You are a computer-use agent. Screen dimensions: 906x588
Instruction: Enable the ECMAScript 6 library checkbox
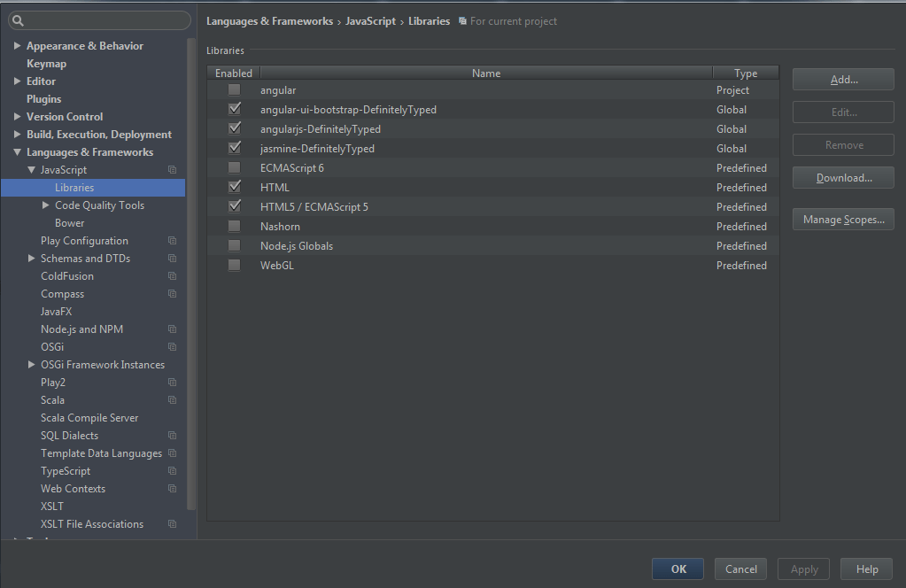pyautogui.click(x=234, y=168)
